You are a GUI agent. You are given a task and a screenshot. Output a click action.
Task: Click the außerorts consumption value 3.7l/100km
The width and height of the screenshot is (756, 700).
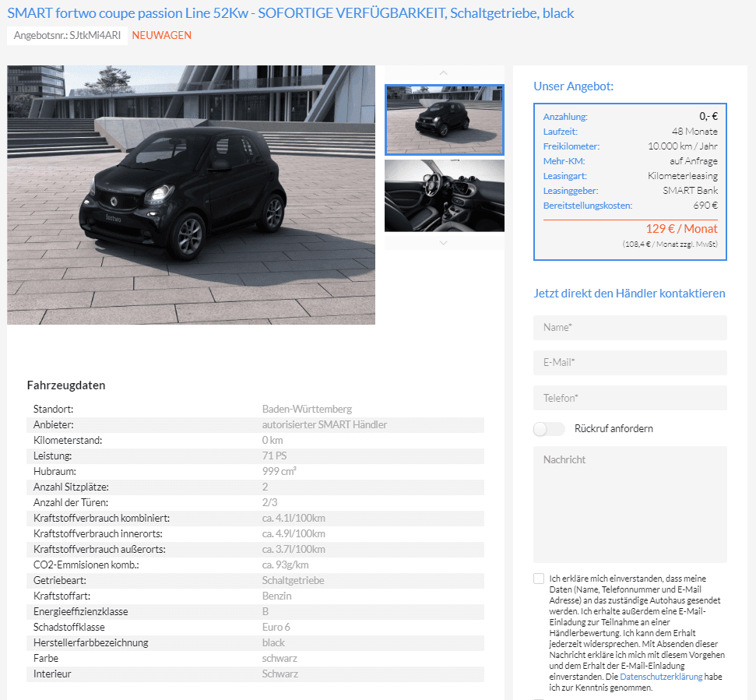(x=294, y=549)
